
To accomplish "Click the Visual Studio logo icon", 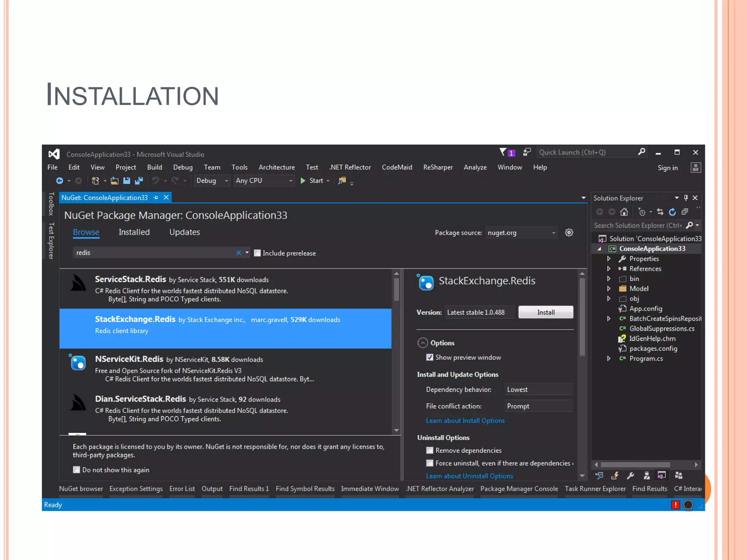I will pos(54,154).
